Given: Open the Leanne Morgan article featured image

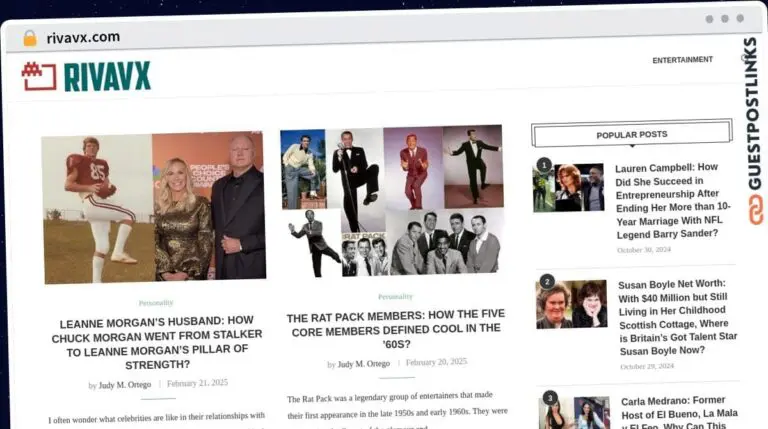Looking at the screenshot, I should point(154,207).
